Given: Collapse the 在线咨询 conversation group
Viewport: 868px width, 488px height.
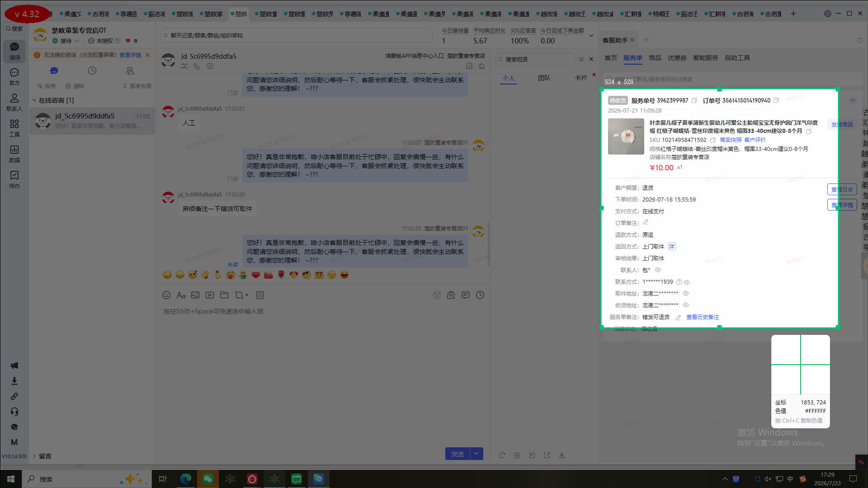Looking at the screenshot, I should [x=34, y=100].
